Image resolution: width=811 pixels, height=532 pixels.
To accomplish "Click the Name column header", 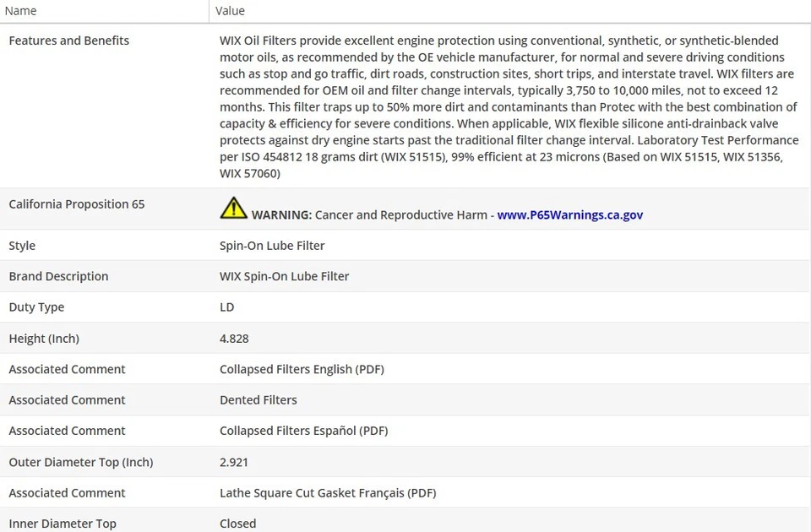I will click(x=21, y=11).
